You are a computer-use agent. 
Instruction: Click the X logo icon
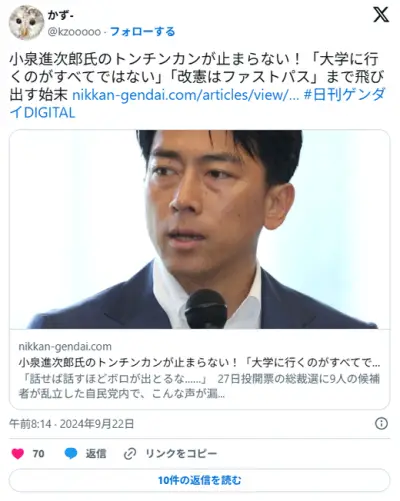[381, 15]
